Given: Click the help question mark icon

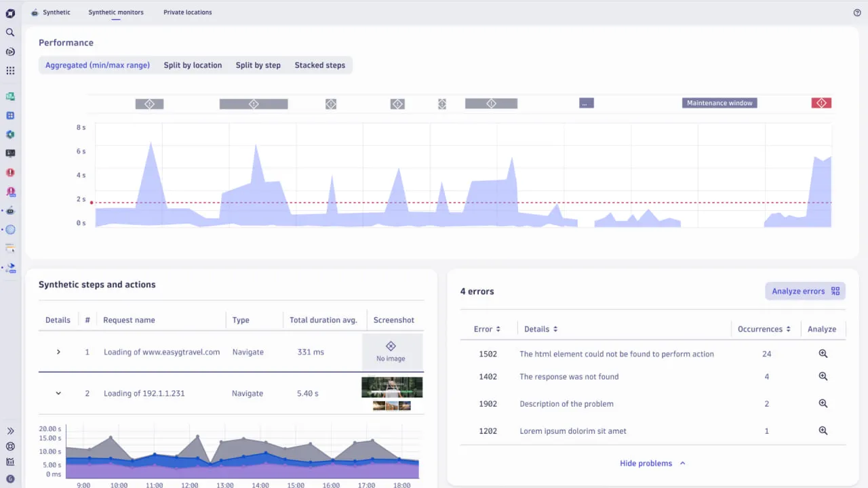Looking at the screenshot, I should [x=857, y=12].
